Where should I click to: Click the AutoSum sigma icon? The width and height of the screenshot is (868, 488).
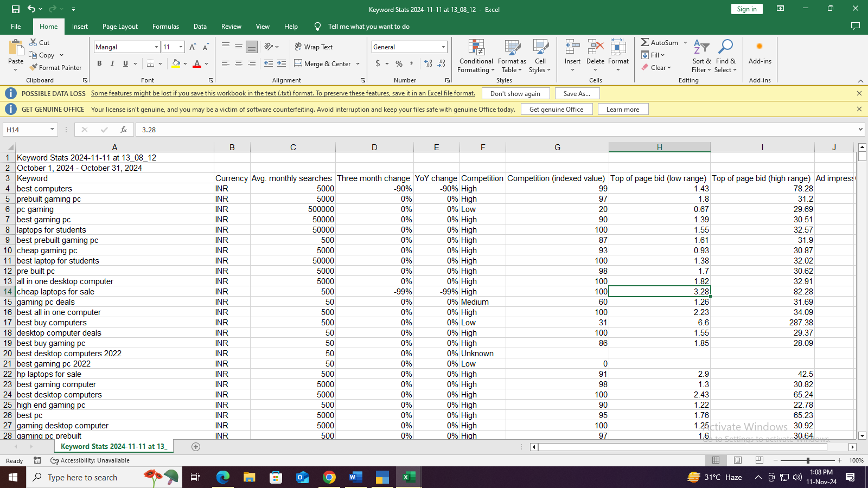(644, 42)
